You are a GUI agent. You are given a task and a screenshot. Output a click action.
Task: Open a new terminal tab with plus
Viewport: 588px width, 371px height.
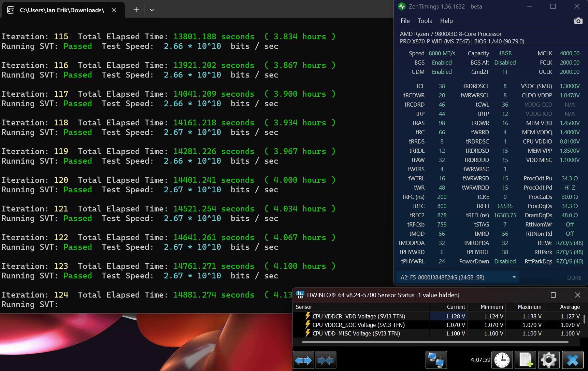click(136, 10)
